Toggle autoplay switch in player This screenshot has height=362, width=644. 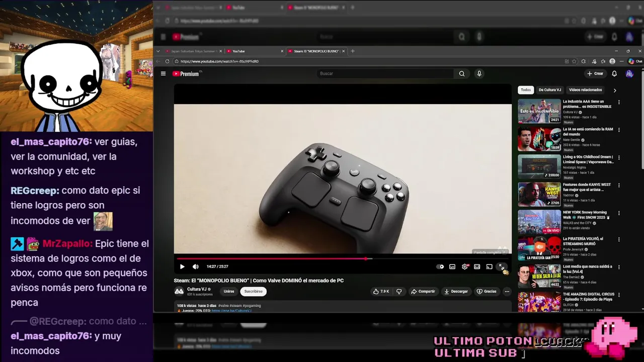point(440,266)
